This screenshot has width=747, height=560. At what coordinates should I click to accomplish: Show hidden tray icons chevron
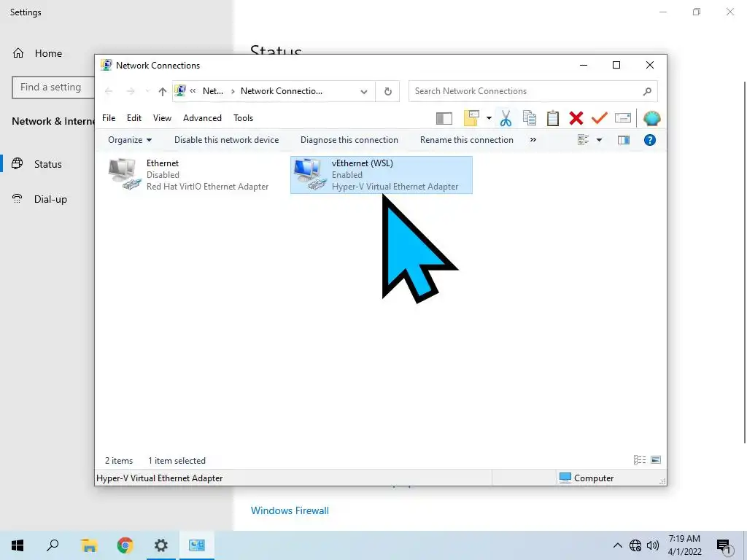(x=617, y=545)
